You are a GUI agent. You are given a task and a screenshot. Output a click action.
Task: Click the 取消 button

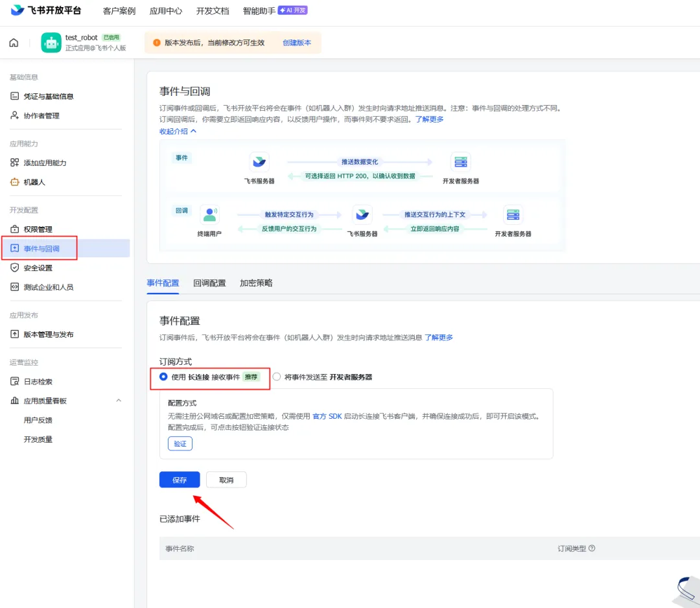tap(226, 480)
